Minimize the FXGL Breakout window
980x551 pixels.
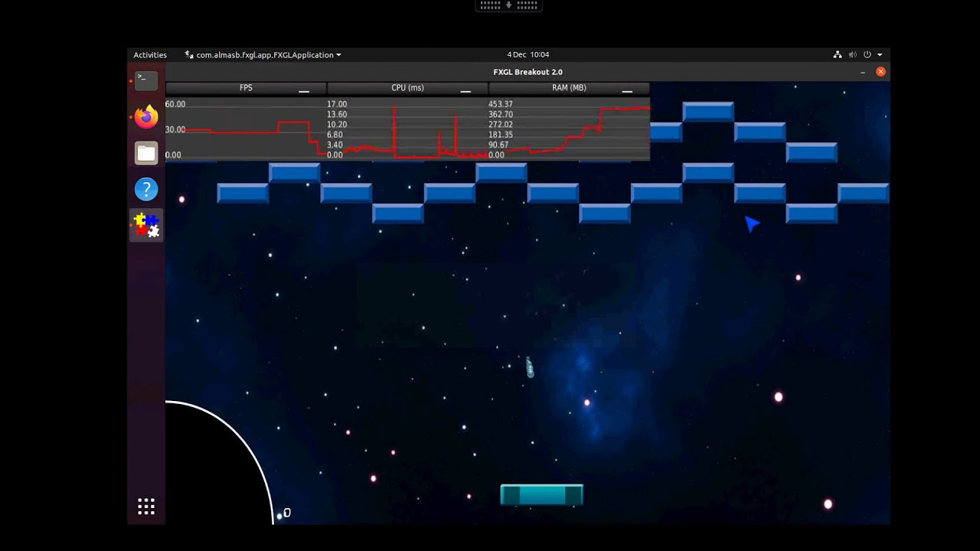863,72
